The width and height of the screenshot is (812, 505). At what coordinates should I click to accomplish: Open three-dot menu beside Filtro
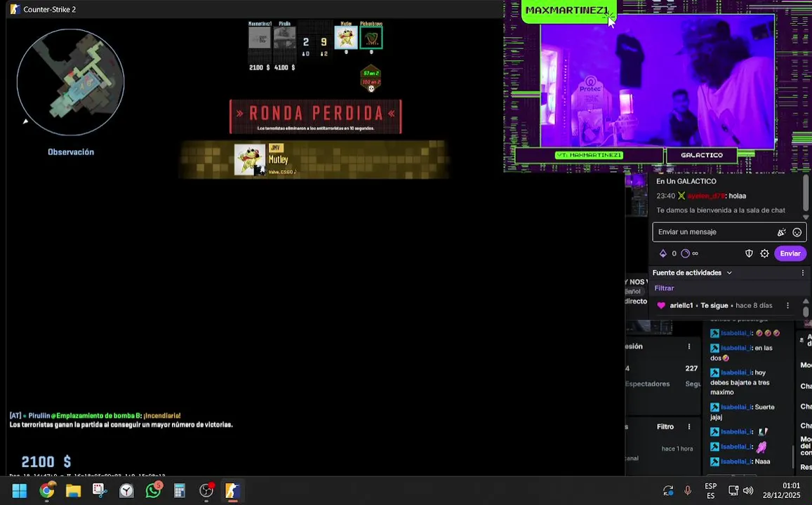click(x=688, y=427)
